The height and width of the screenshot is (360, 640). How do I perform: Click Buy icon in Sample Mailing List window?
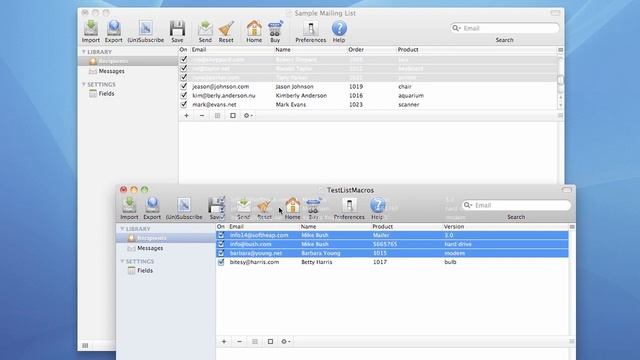pos(275,28)
